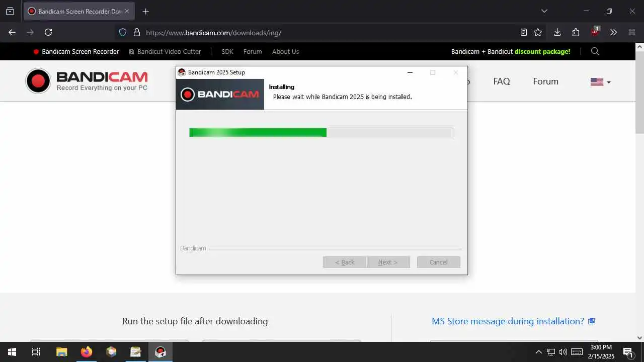Open the notepad app on the taskbar
This screenshot has height=362, width=644.
pyautogui.click(x=136, y=352)
